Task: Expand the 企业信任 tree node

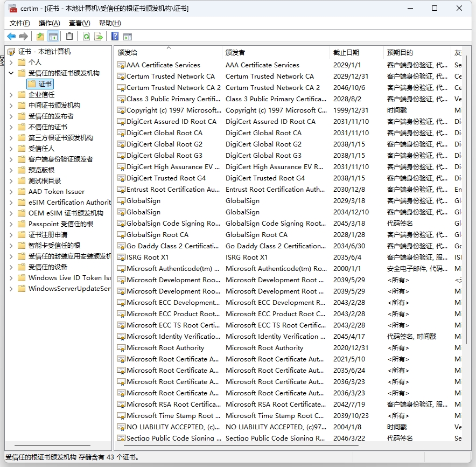Action: click(11, 95)
